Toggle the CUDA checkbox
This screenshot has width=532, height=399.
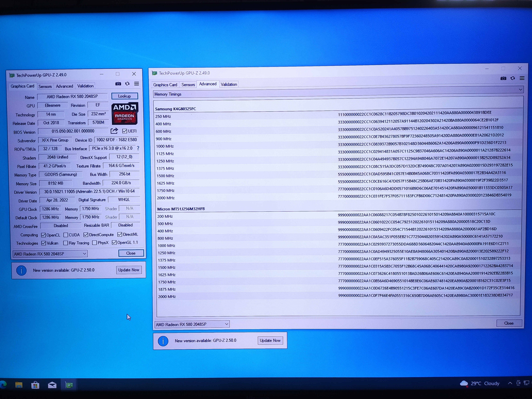click(x=66, y=235)
